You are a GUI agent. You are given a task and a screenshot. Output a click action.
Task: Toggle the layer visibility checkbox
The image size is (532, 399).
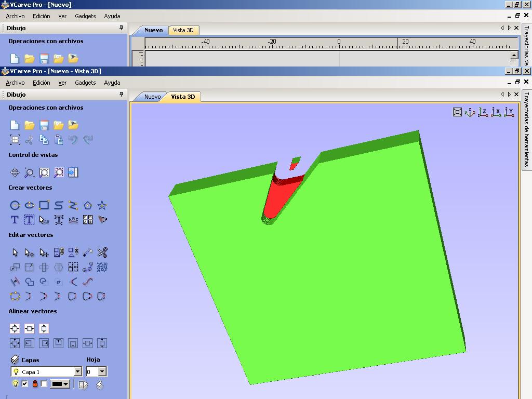24,384
